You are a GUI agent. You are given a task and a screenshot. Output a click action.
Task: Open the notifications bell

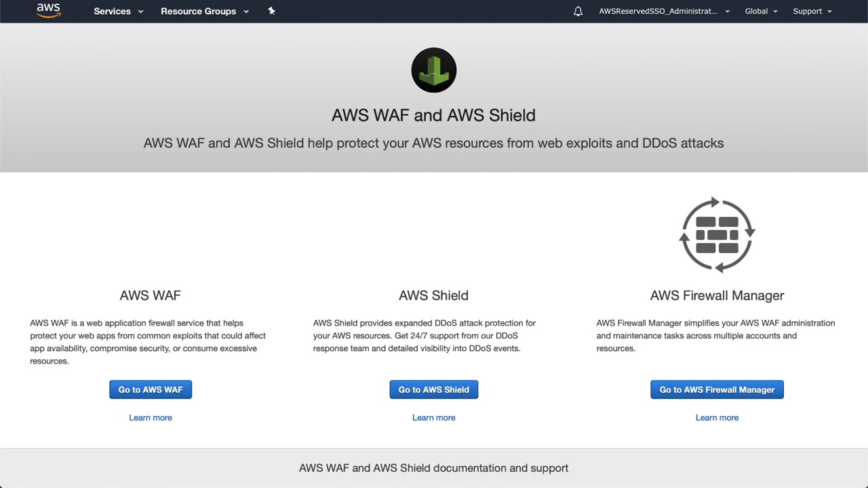pyautogui.click(x=578, y=12)
